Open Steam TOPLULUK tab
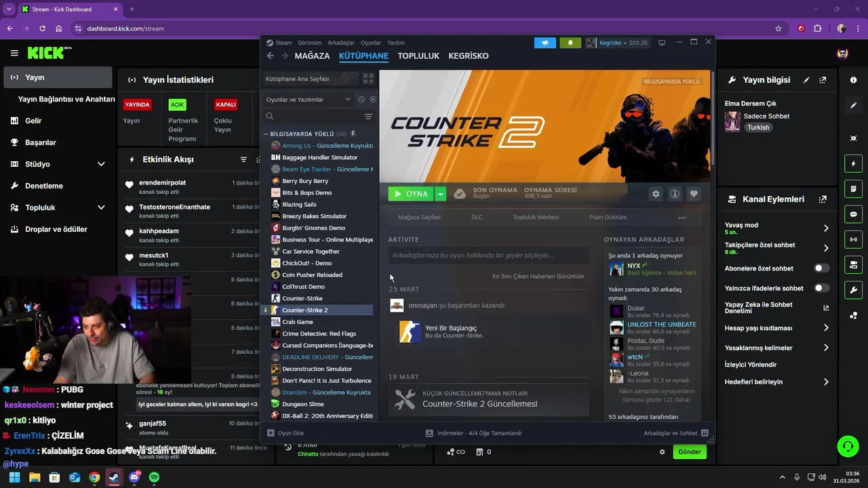This screenshot has height=488, width=868. tap(418, 56)
